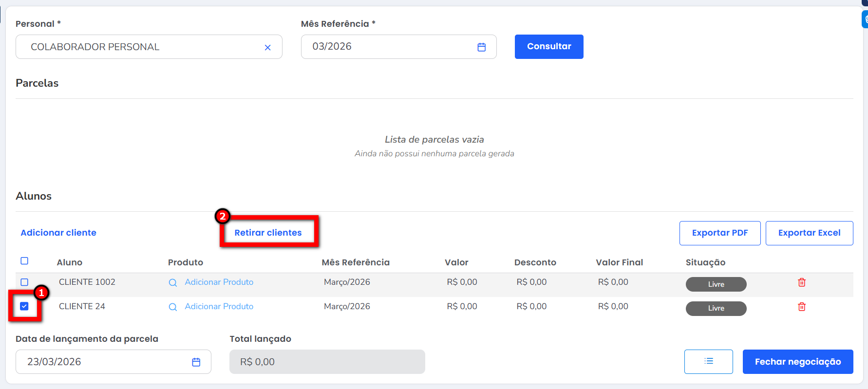Open the Personal combo box
This screenshot has width=868, height=389.
[141, 47]
